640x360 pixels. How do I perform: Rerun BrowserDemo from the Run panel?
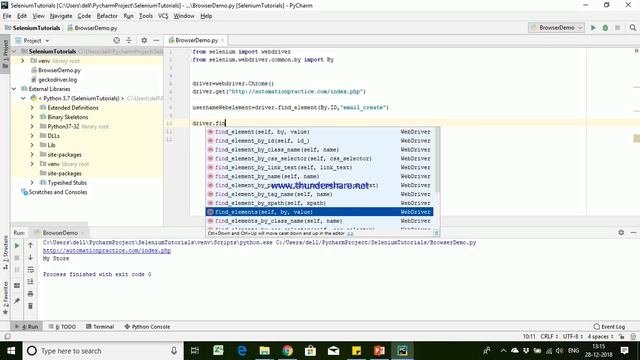[x=17, y=246]
